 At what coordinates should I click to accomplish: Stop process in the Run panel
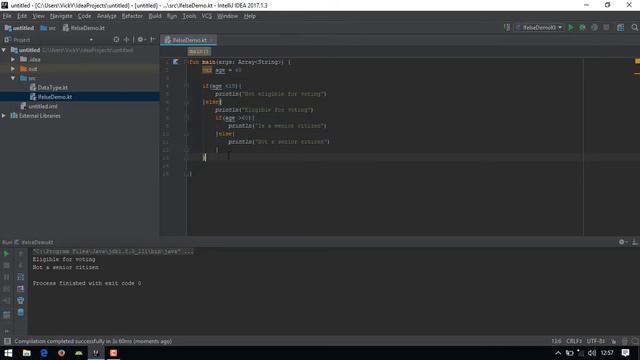(x=6, y=265)
